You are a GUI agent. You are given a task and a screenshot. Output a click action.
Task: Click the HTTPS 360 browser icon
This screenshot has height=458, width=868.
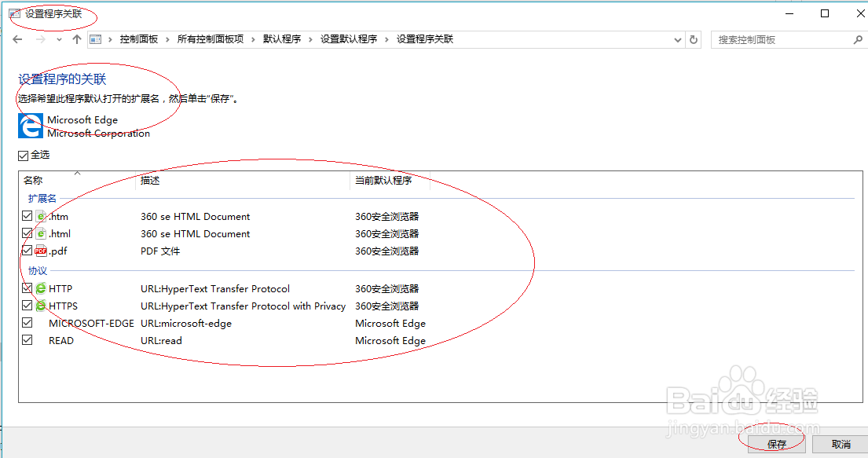coord(41,305)
